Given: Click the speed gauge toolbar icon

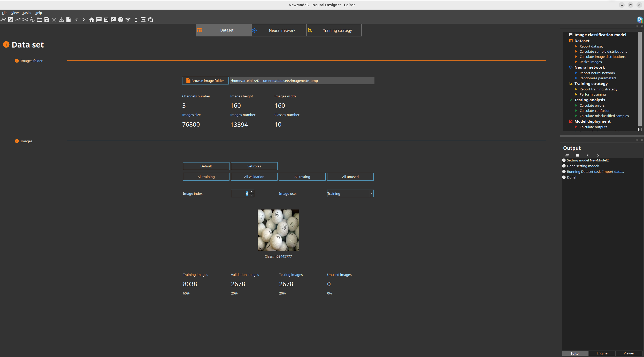Looking at the screenshot, I should 128,20.
